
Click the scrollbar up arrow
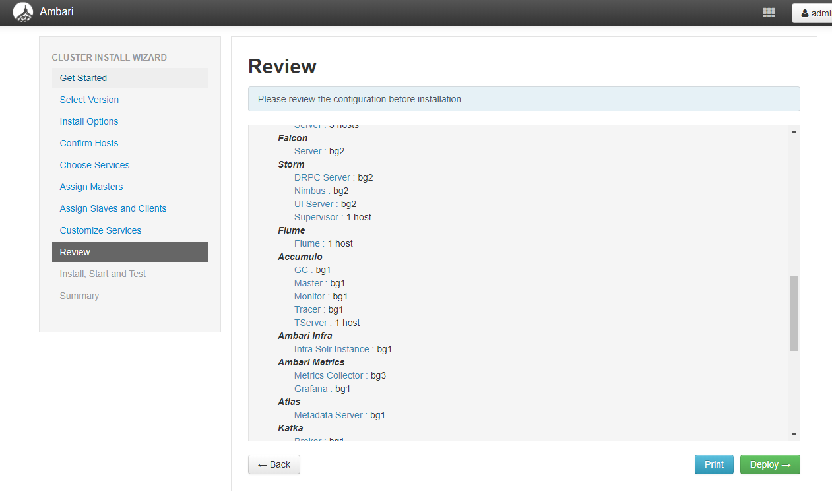pos(794,131)
